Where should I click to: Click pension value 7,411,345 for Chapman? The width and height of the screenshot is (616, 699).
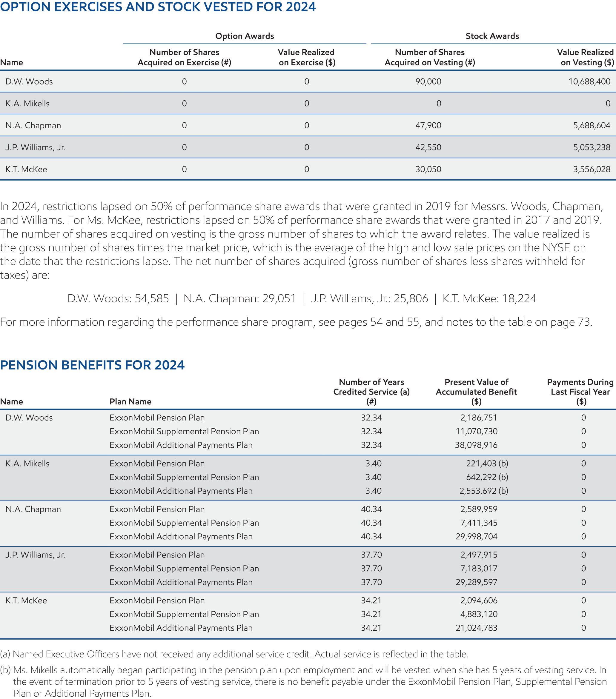479,523
